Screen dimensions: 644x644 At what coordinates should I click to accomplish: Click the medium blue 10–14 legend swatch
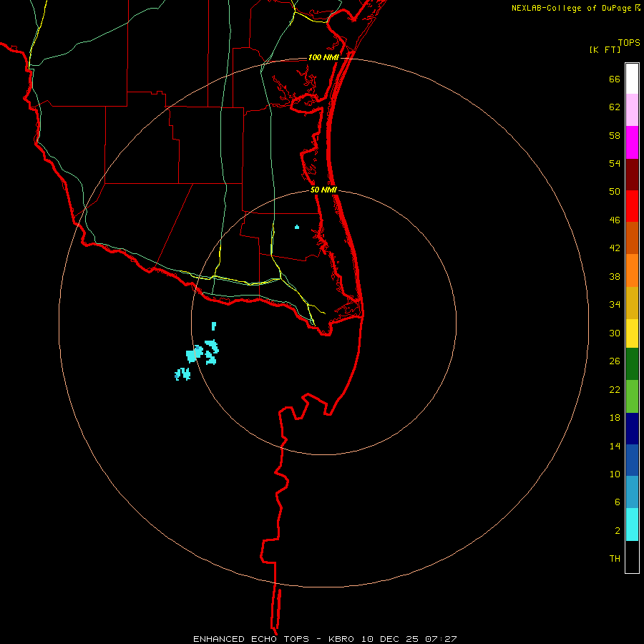[x=632, y=460]
